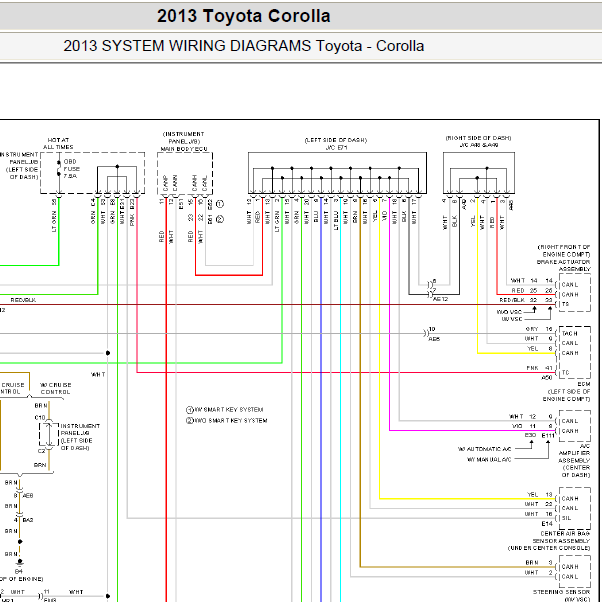
Task: Click the "2013 SYSTEM WIRING DIAGRAMS Toyota - Corolla" heading
Action: 243,46
